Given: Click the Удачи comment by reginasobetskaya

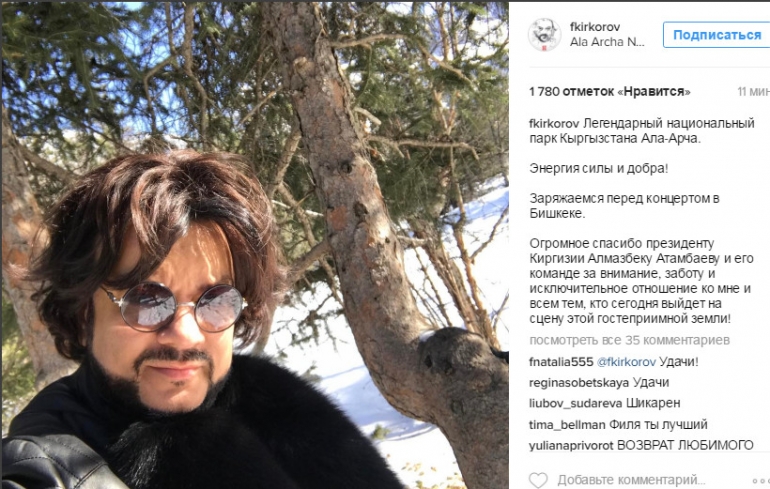Looking at the screenshot, I should (651, 383).
